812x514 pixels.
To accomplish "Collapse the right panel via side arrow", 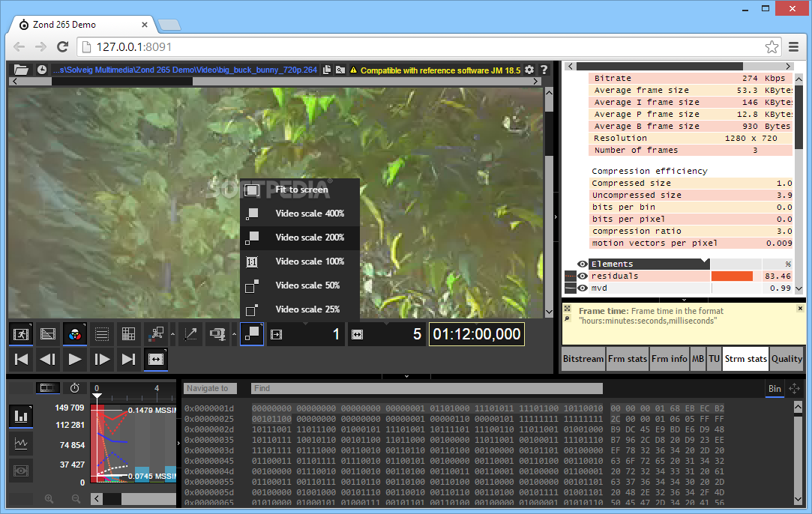I will pyautogui.click(x=556, y=217).
